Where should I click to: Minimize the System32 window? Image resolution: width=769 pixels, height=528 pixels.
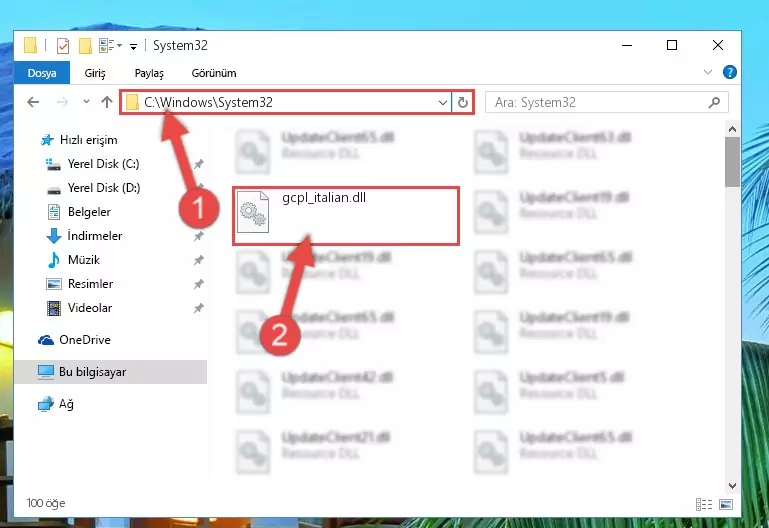(x=627, y=45)
